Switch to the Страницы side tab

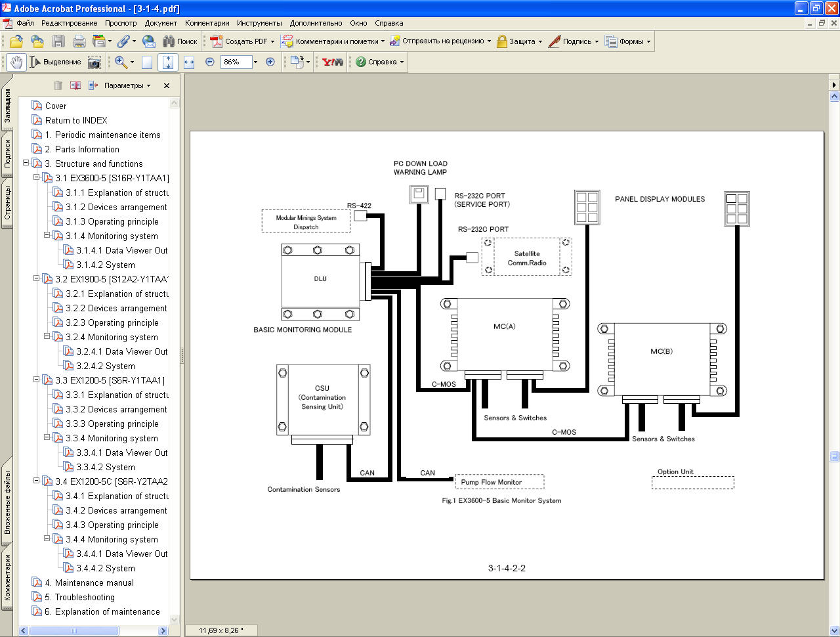pyautogui.click(x=7, y=204)
